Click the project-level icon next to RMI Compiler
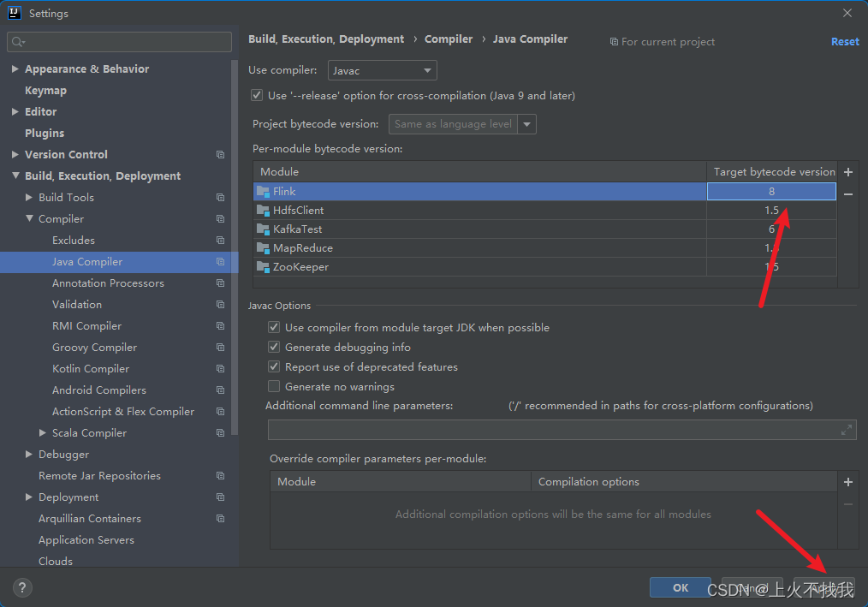868x607 pixels. pyautogui.click(x=220, y=325)
